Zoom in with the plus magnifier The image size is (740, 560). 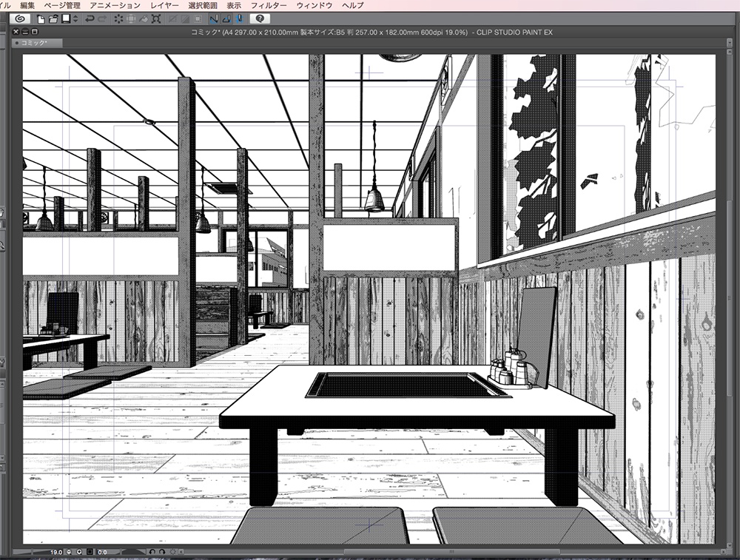coord(79,552)
